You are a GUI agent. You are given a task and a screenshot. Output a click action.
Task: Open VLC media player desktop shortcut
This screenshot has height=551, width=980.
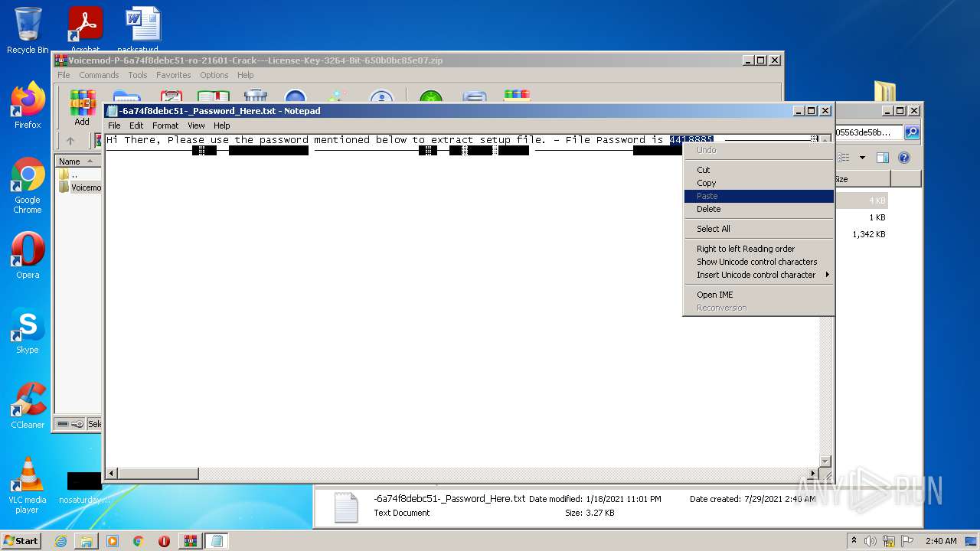[x=28, y=485]
